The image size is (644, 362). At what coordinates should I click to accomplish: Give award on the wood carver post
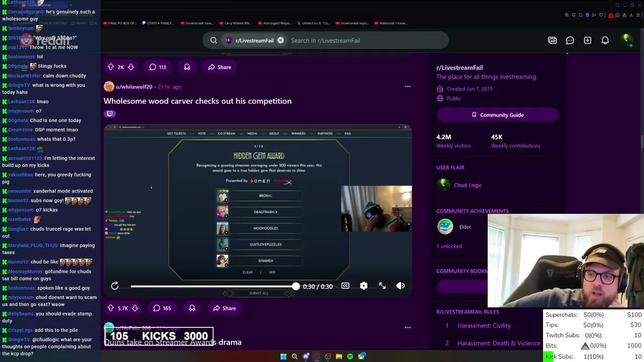[x=192, y=308]
